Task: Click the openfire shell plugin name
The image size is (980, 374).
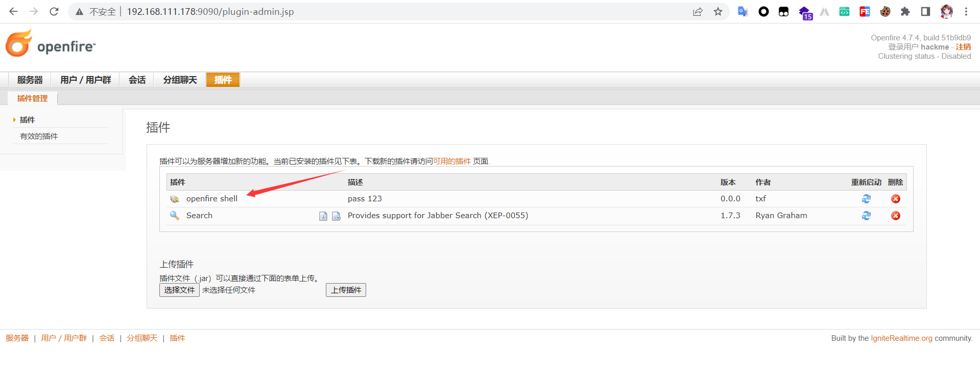Action: [212, 199]
